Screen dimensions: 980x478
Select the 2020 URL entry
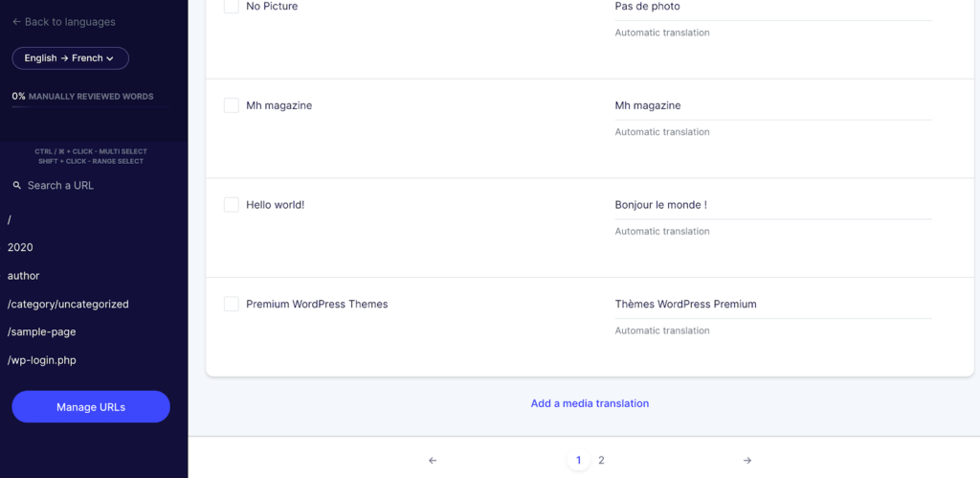click(20, 247)
